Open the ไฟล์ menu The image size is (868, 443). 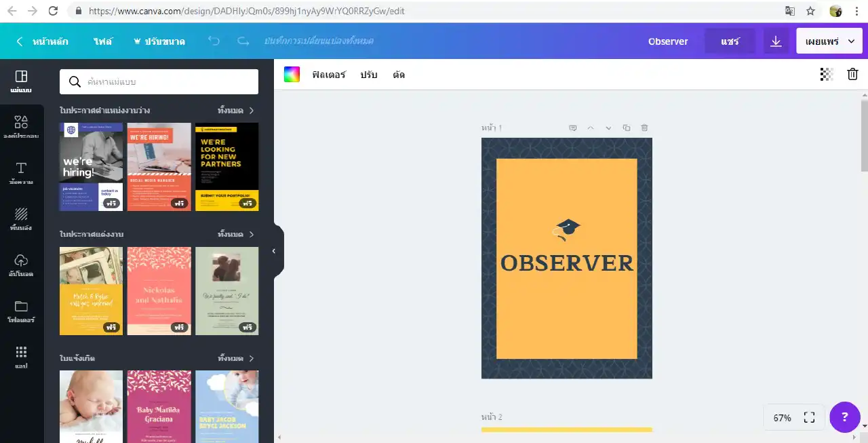[x=104, y=41]
